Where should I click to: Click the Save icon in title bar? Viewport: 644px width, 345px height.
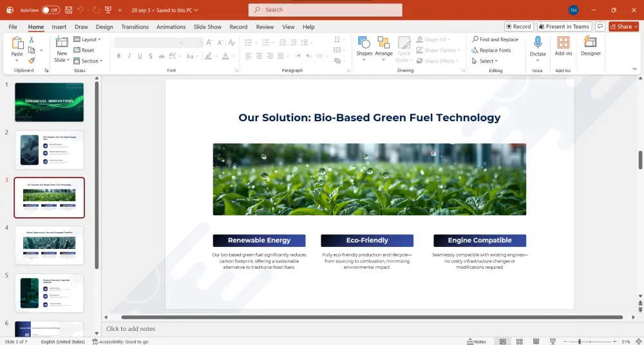(x=69, y=10)
